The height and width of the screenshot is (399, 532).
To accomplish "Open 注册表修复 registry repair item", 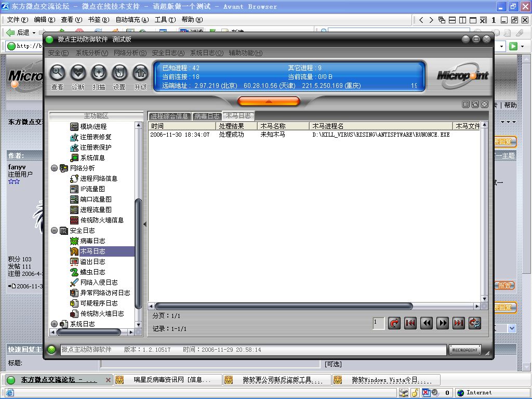I will (90, 137).
